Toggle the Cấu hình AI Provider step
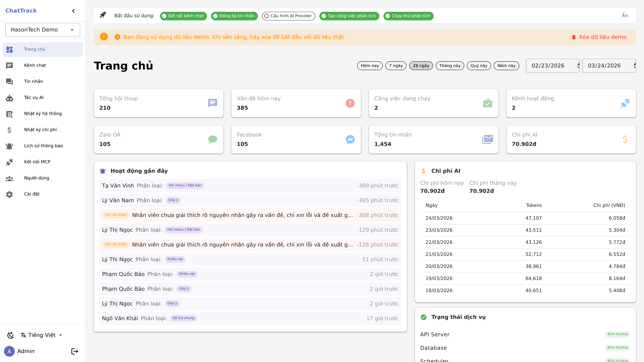644x362 pixels. coord(288,16)
